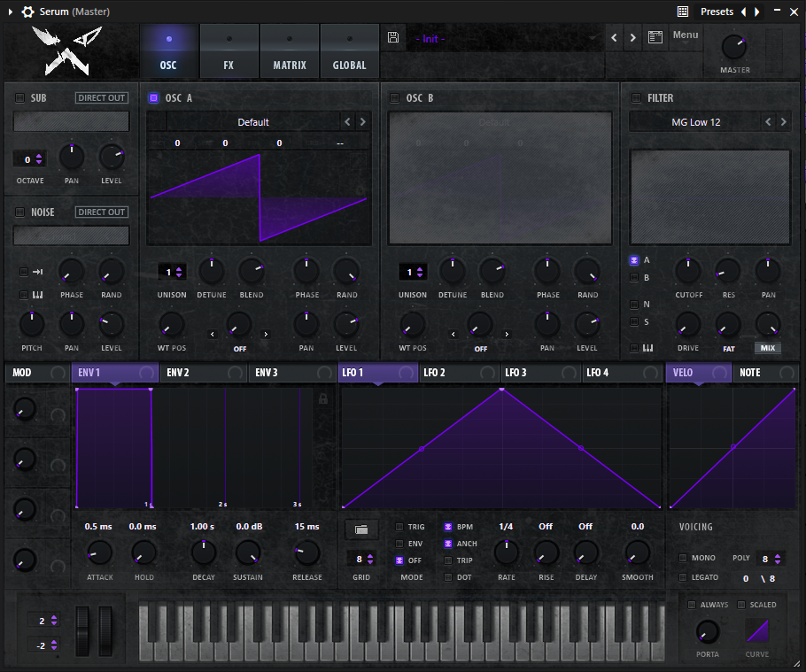Click OSC B warp mode left arrow
Image resolution: width=806 pixels, height=672 pixels.
coord(453,334)
